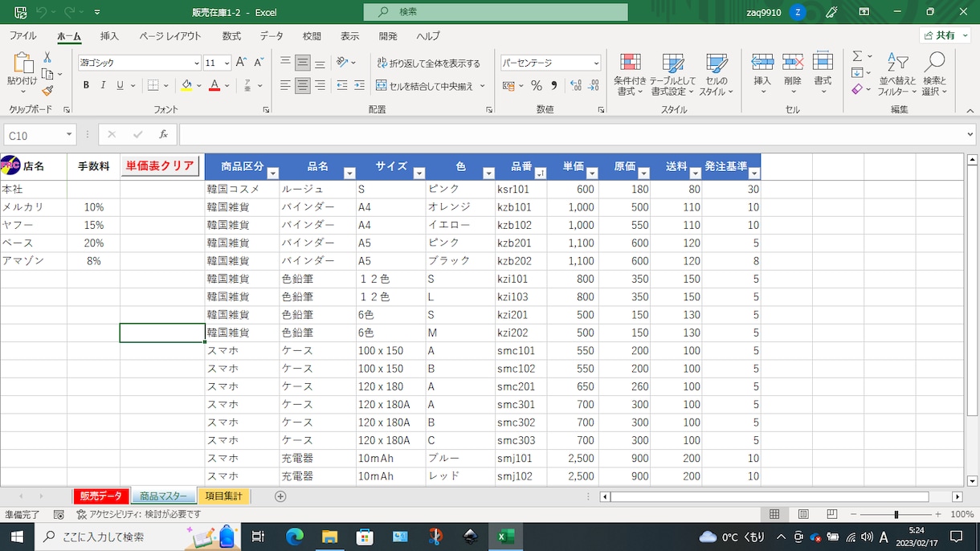This screenshot has width=980, height=551.
Task: Open the データ (Data) ribbon tab
Action: coord(272,36)
